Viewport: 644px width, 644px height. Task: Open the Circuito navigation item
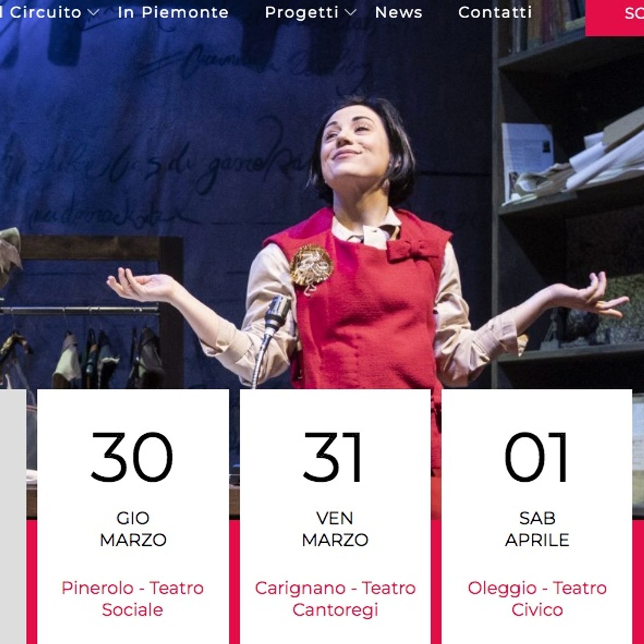click(x=45, y=12)
